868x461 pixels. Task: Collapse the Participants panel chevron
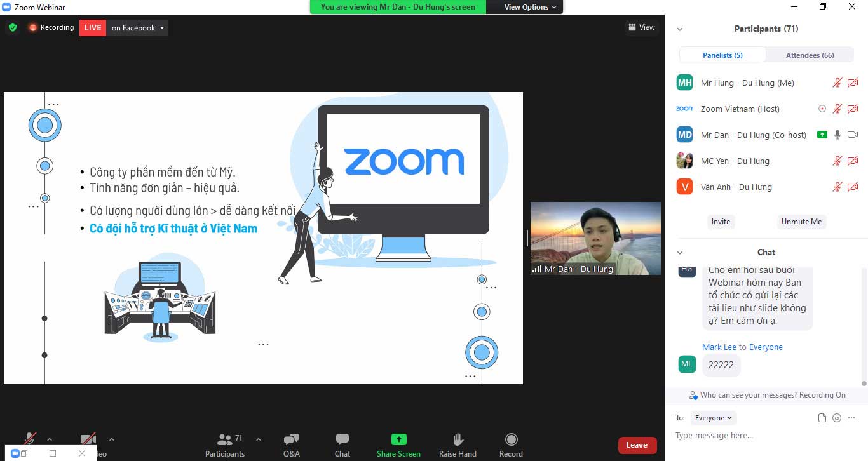(680, 29)
